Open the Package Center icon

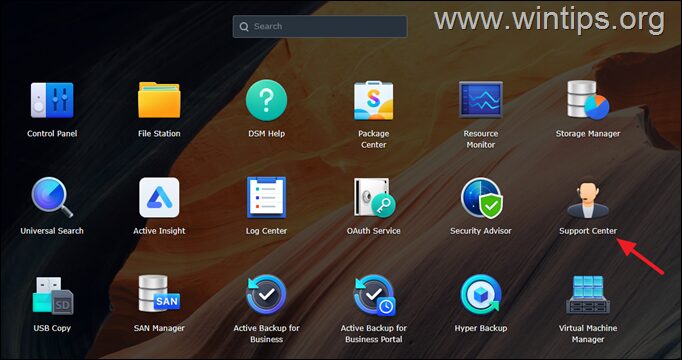pos(374,100)
